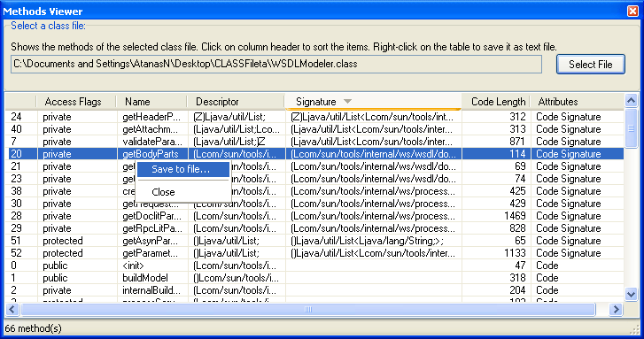Screen dimensions: 644x339
Task: Click code length value 318
Action: [x=517, y=278]
